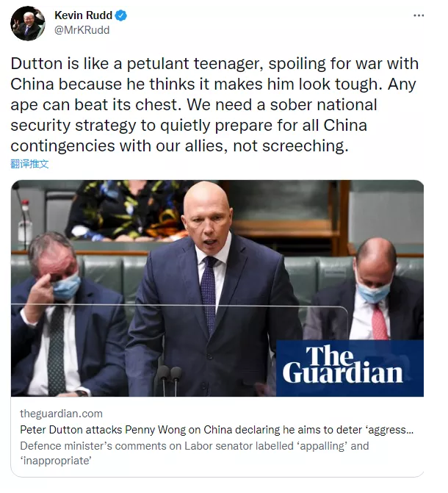Open Kevin Rudd's profile avatar
Screen dimensions: 448x493
click(28, 24)
